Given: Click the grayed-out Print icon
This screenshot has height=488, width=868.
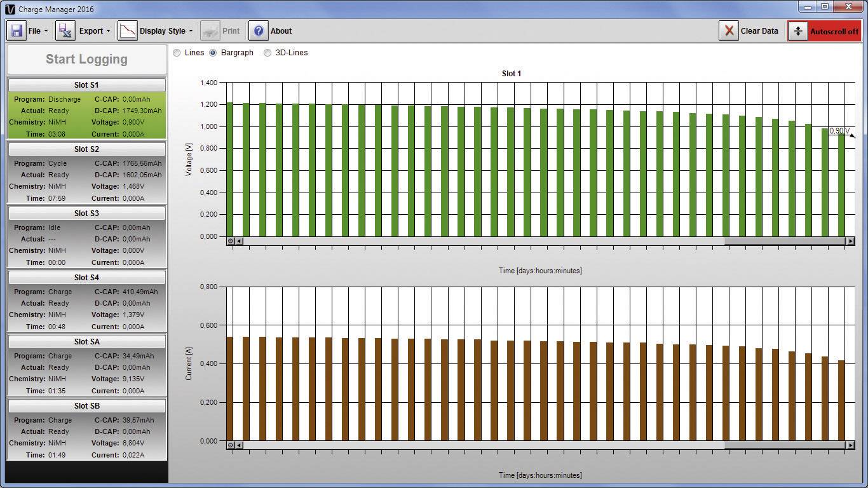Looking at the screenshot, I should [210, 30].
